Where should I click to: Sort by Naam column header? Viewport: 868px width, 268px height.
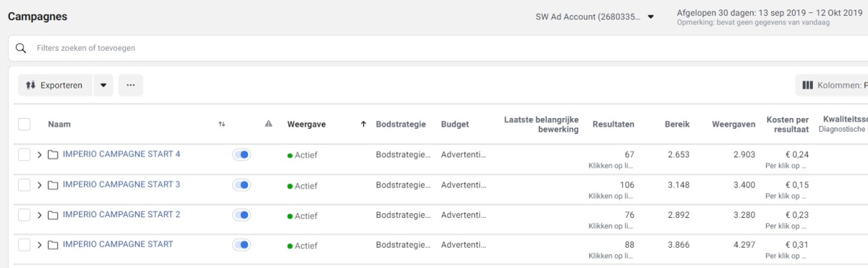(x=59, y=125)
